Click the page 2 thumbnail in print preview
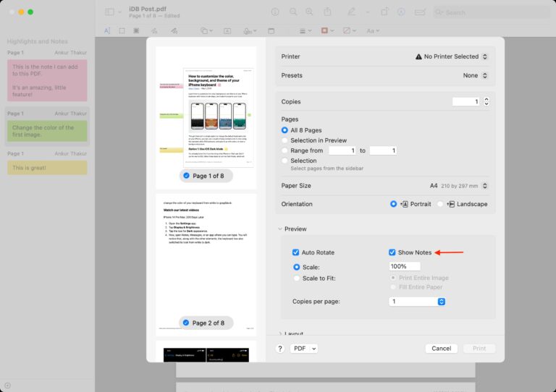The image size is (556, 392). (206, 265)
